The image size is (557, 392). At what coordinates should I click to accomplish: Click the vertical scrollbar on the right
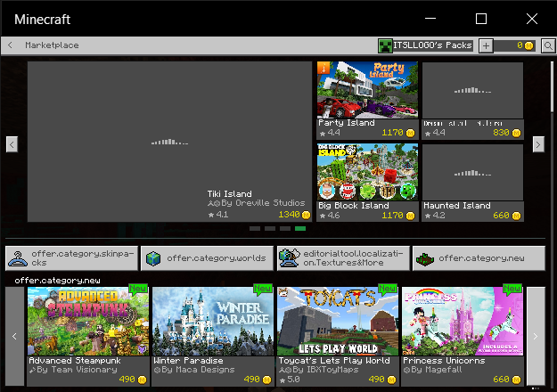tap(552, 87)
